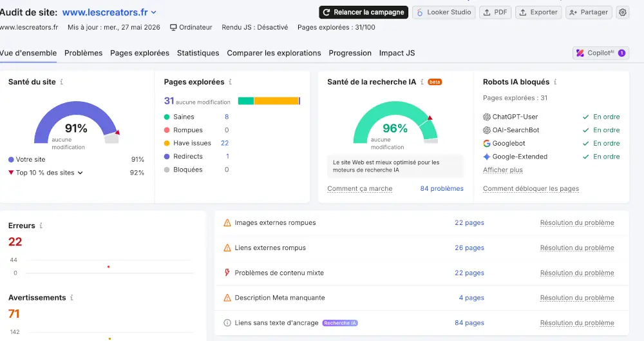The image size is (644, 341).
Task: Click info icon next to Pages explorées
Action: tap(230, 82)
